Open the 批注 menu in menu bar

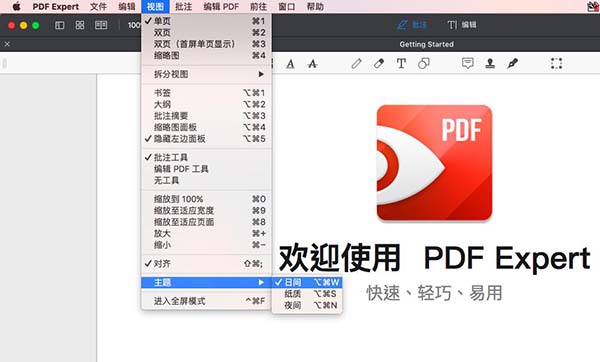(183, 7)
